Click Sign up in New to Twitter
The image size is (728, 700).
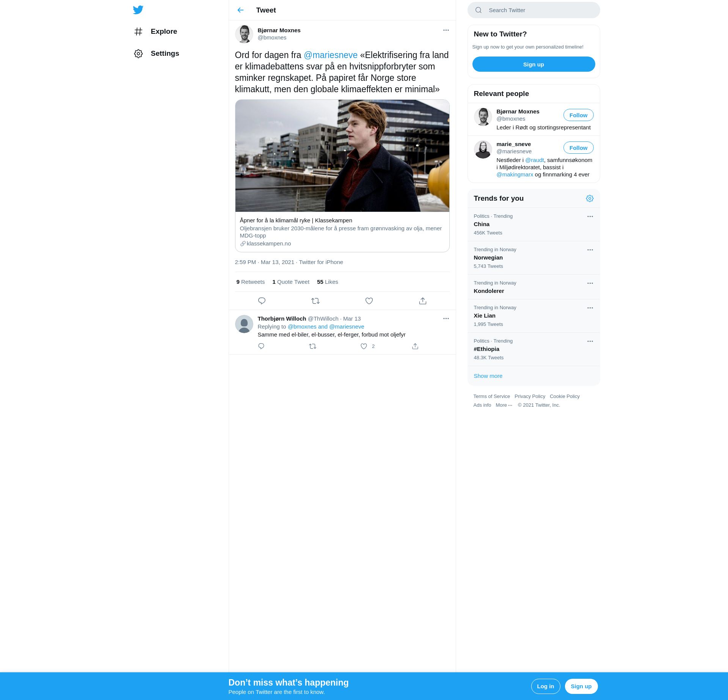click(533, 64)
